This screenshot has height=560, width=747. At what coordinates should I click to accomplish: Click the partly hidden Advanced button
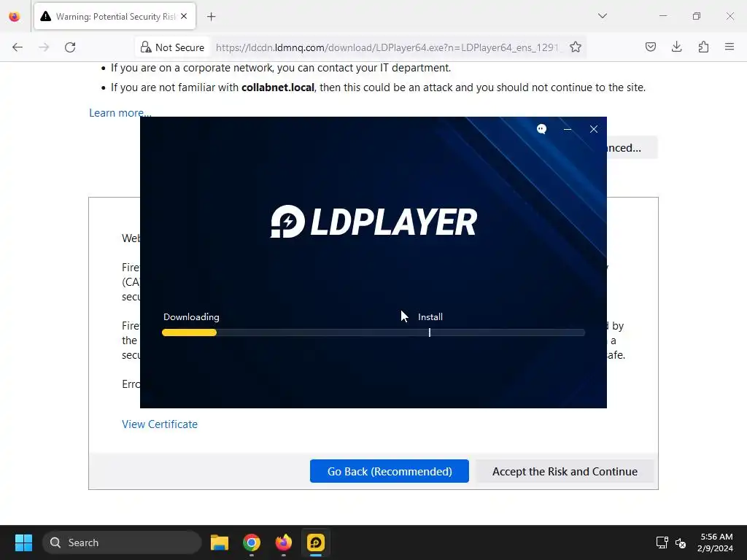click(632, 147)
